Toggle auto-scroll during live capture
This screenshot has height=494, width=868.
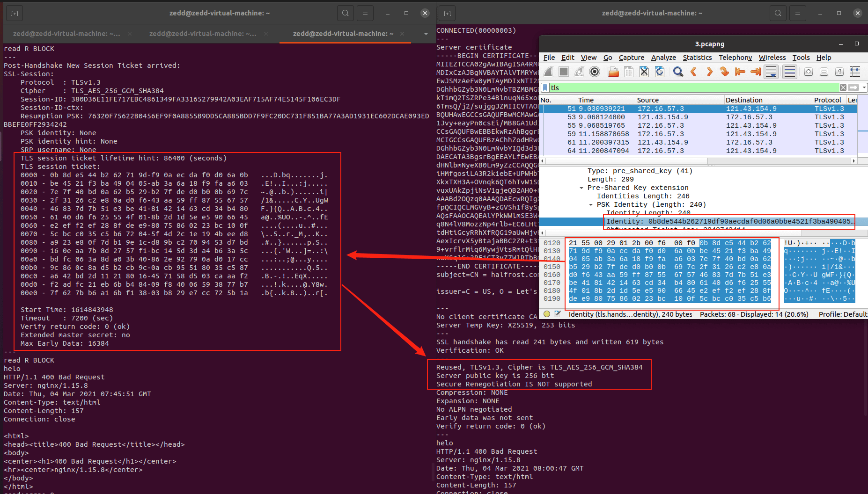771,72
